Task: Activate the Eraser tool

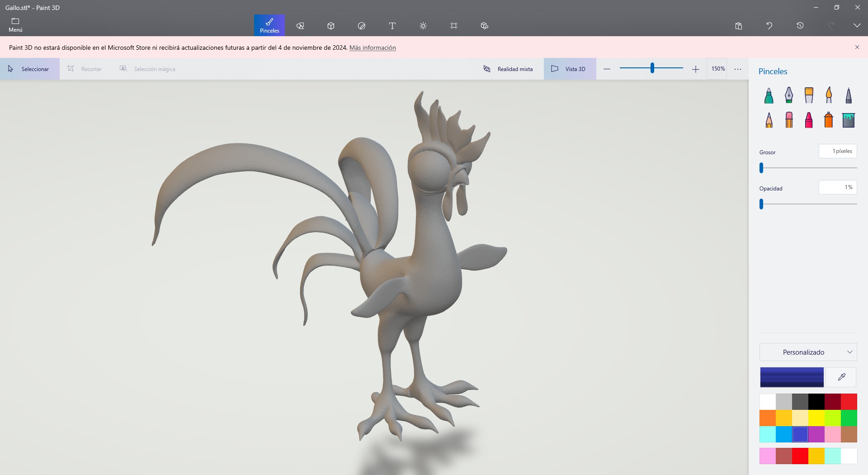Action: click(x=789, y=120)
